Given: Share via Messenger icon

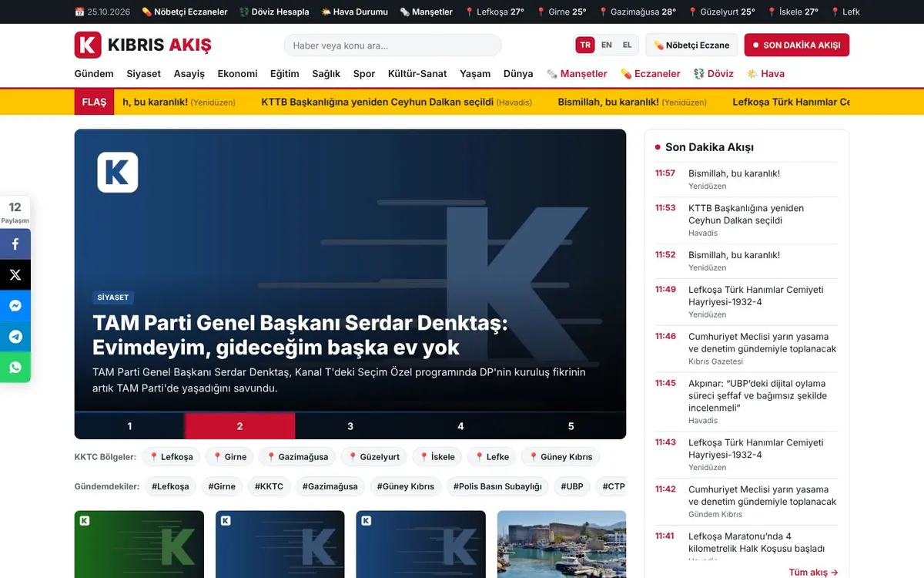Looking at the screenshot, I should (x=15, y=305).
